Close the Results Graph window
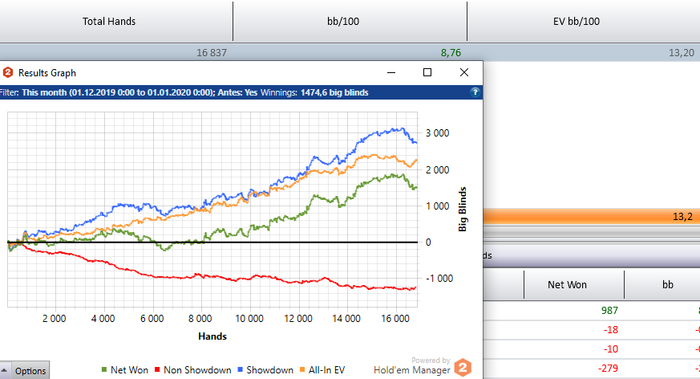Image resolution: width=700 pixels, height=379 pixels. pos(464,72)
